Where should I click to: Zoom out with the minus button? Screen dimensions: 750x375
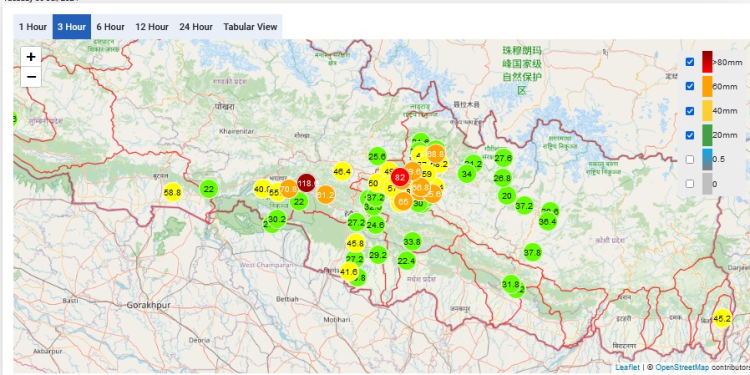(x=31, y=77)
